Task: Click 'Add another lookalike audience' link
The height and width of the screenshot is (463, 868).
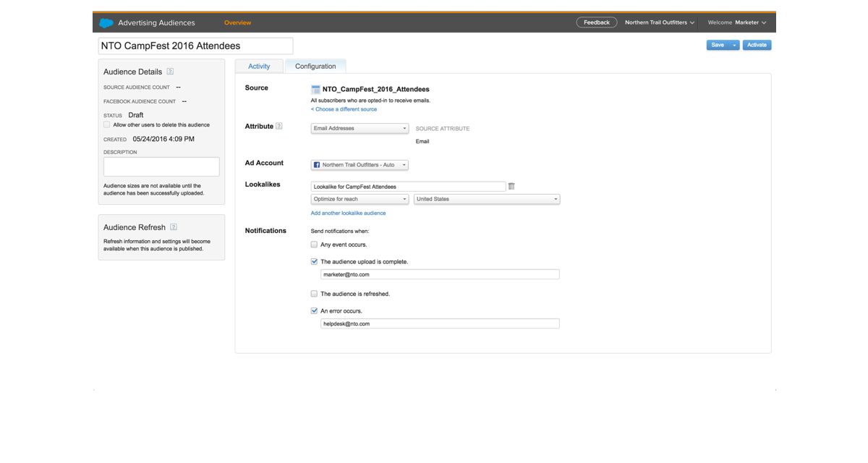Action: 348,213
